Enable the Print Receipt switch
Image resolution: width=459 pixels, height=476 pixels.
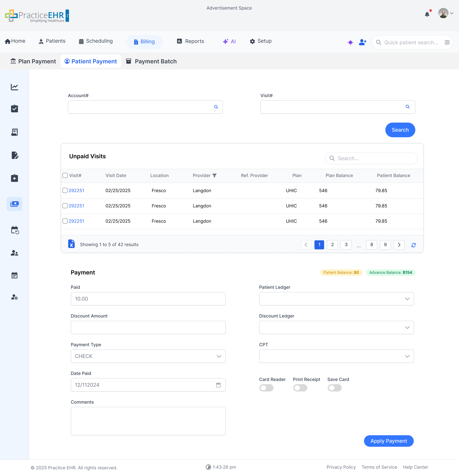pos(300,388)
